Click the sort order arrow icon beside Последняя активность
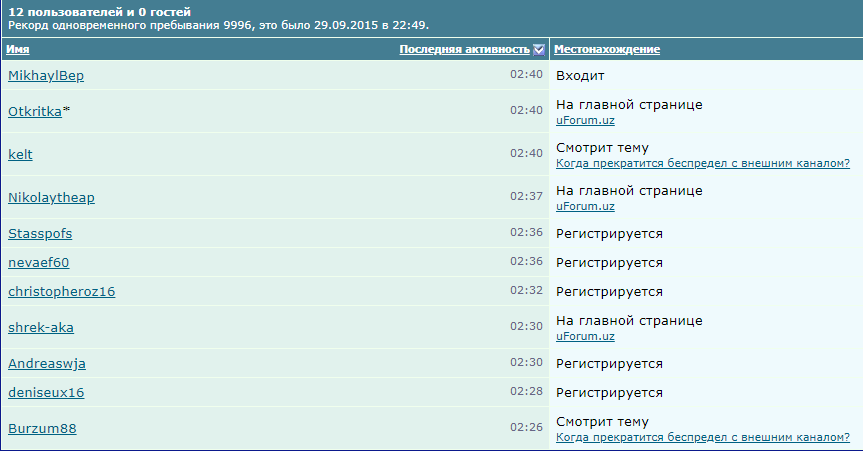The image size is (863, 453). [x=539, y=49]
